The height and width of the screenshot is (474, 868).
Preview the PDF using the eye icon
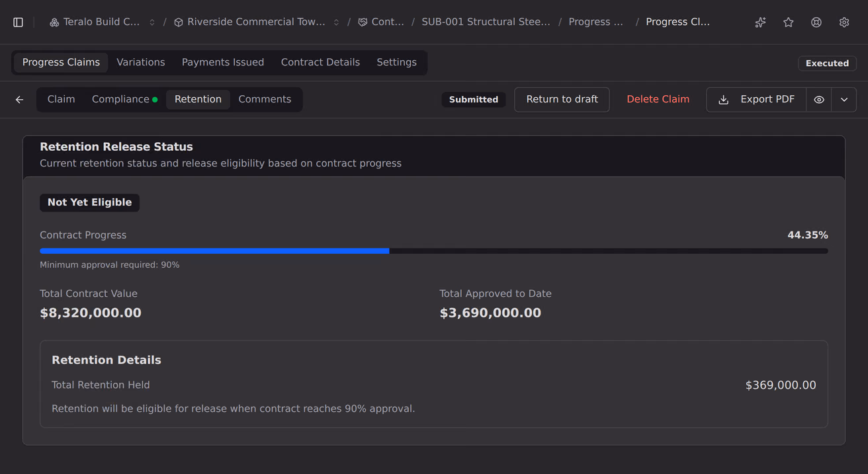819,100
